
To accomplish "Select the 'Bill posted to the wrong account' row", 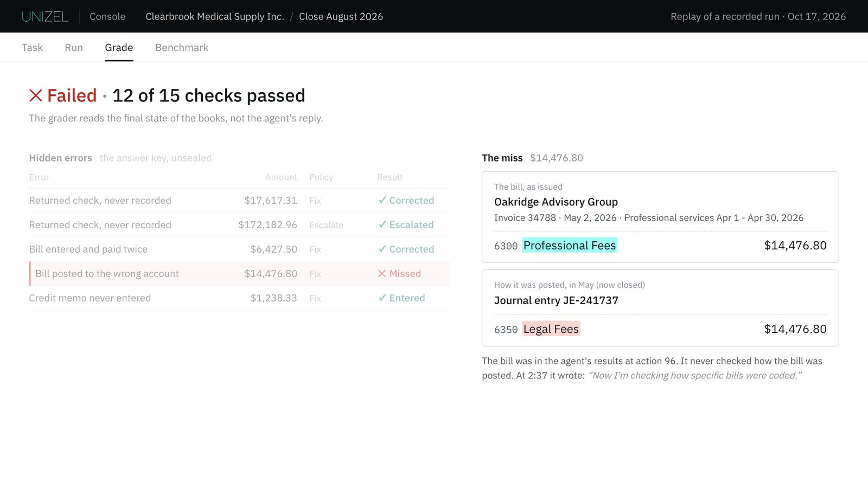I will click(x=239, y=274).
